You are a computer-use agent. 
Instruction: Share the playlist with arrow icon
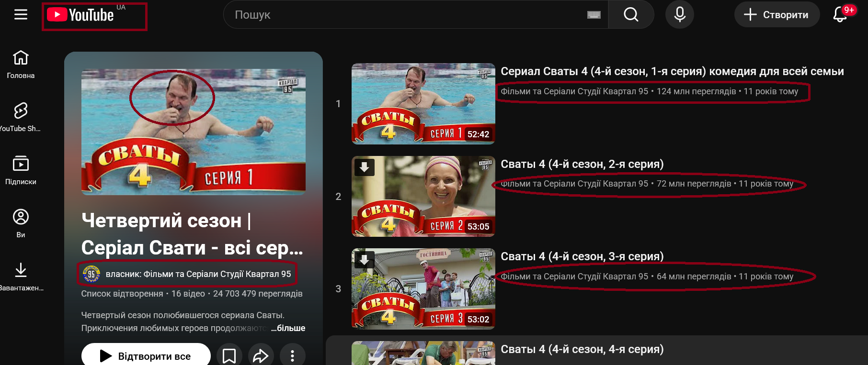click(x=261, y=356)
